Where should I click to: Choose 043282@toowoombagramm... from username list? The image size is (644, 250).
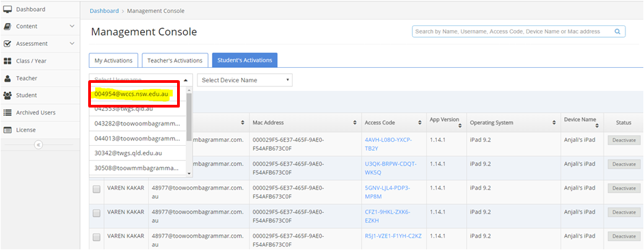click(137, 124)
